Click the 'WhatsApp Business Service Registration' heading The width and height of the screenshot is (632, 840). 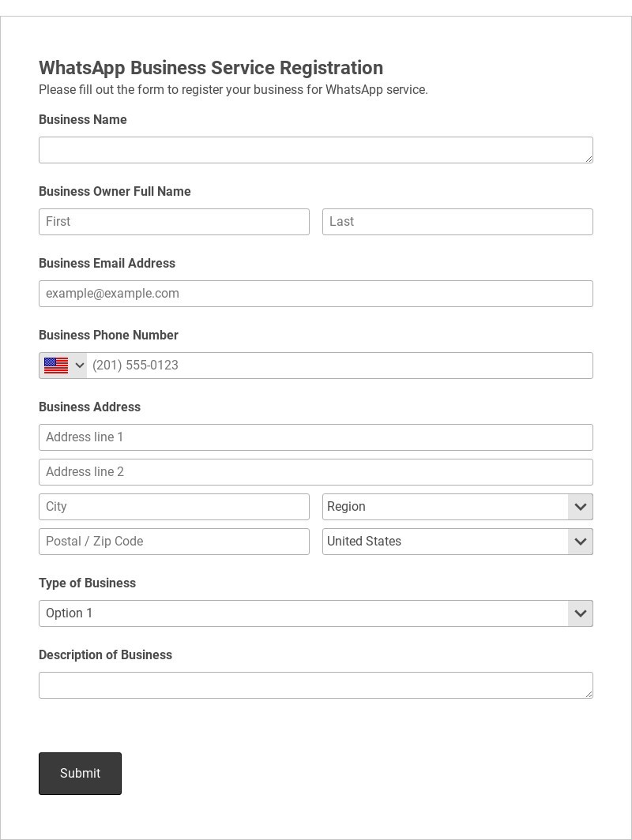point(211,68)
